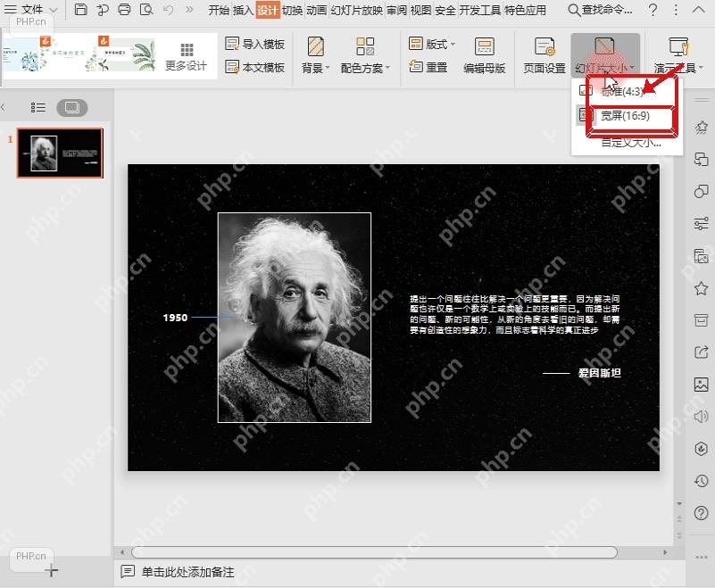Click the sidebar picture icon
The height and width of the screenshot is (588, 715).
(x=702, y=385)
